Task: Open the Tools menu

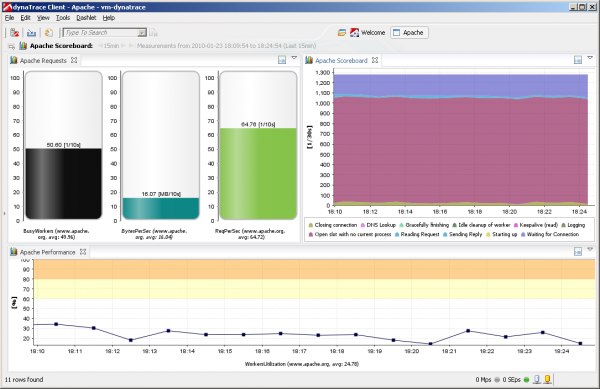Action: (63, 18)
